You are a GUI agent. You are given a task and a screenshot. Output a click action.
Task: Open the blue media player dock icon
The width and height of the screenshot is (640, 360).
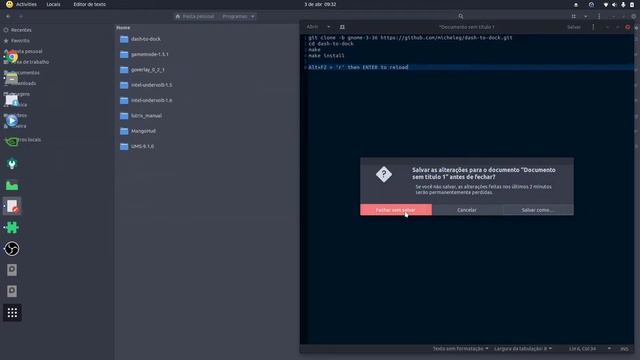click(x=12, y=120)
